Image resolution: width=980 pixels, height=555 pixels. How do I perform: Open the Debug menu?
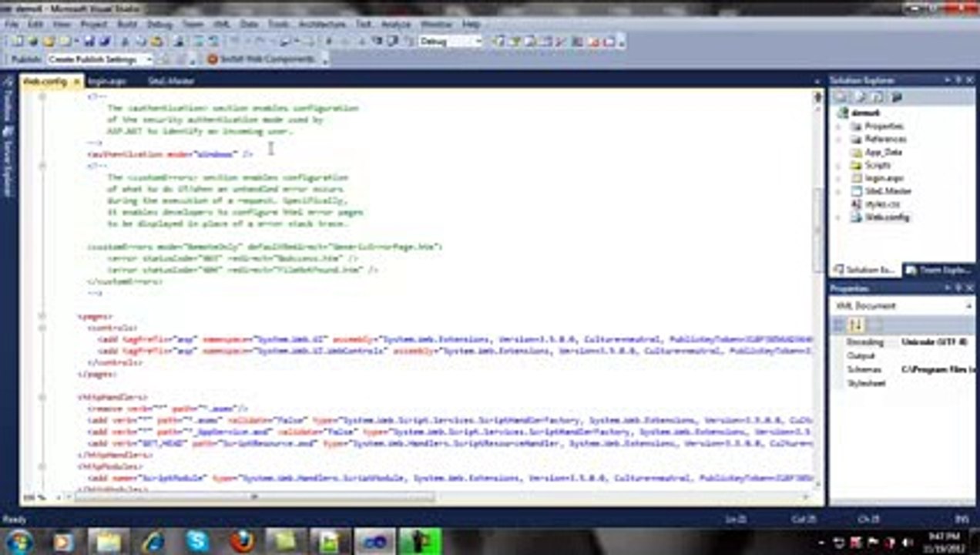pyautogui.click(x=159, y=25)
